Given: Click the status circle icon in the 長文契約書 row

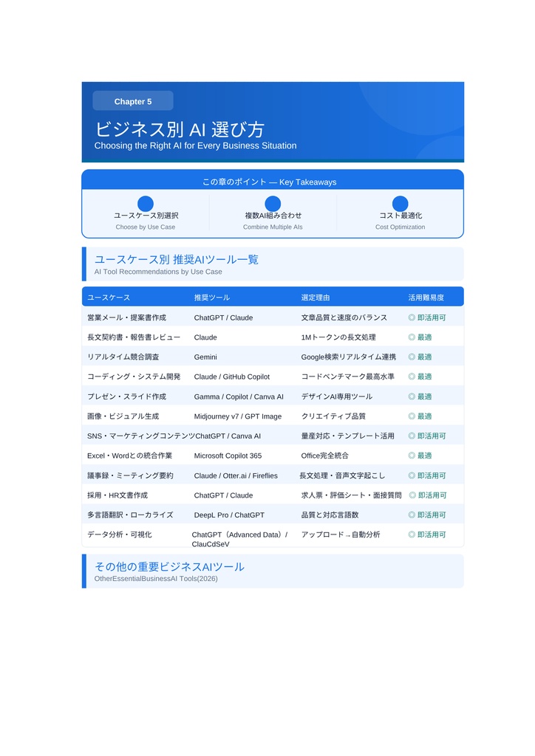Looking at the screenshot, I should click(412, 337).
